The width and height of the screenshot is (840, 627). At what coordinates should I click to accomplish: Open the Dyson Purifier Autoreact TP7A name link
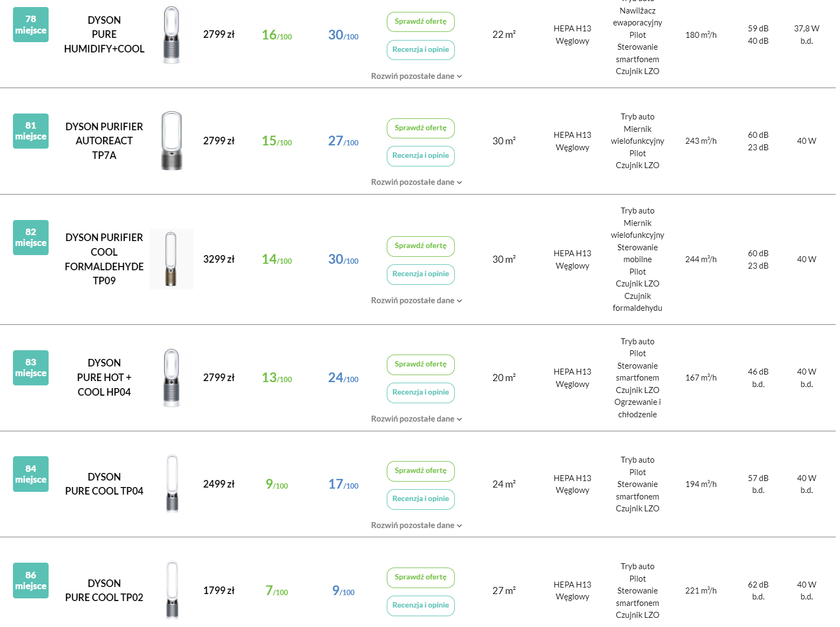104,141
